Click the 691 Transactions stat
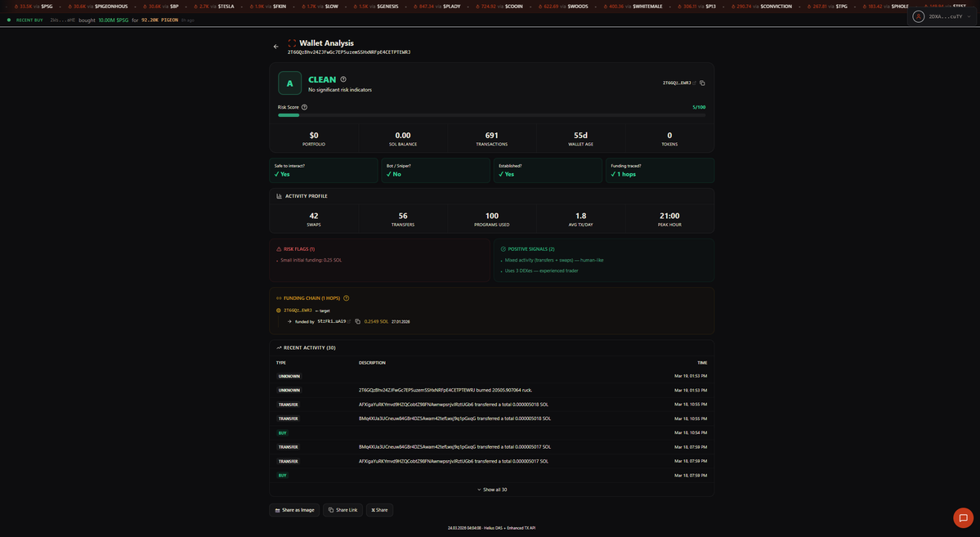Screen dimensions: 980x537 492,138
